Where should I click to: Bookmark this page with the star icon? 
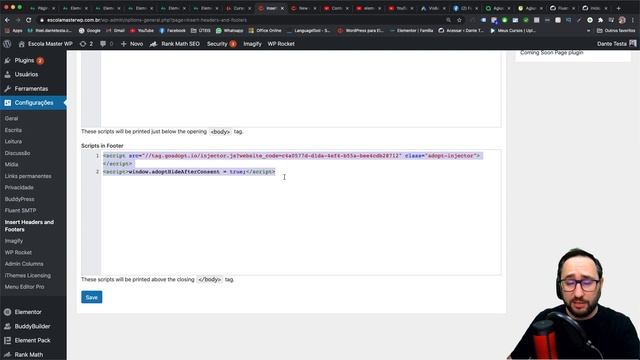coord(459,20)
